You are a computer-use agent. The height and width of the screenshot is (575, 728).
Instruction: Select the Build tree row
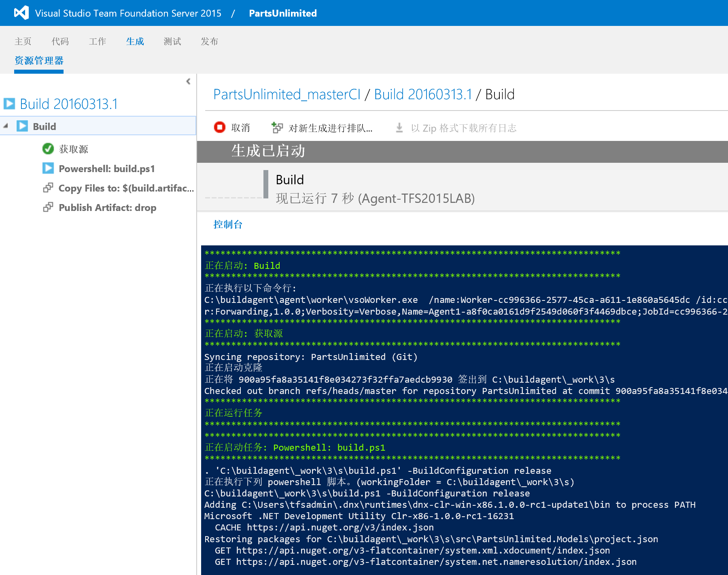pos(98,126)
